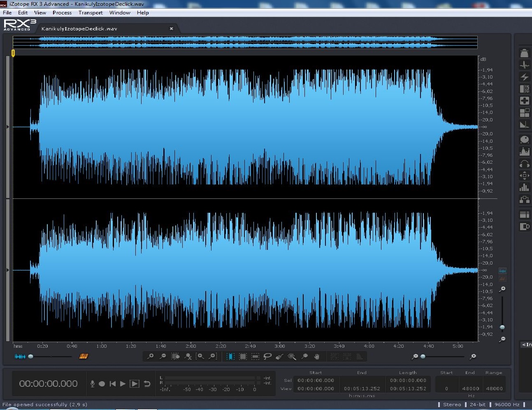Activate the hand grab tool
The width and height of the screenshot is (532, 410).
coord(317,356)
